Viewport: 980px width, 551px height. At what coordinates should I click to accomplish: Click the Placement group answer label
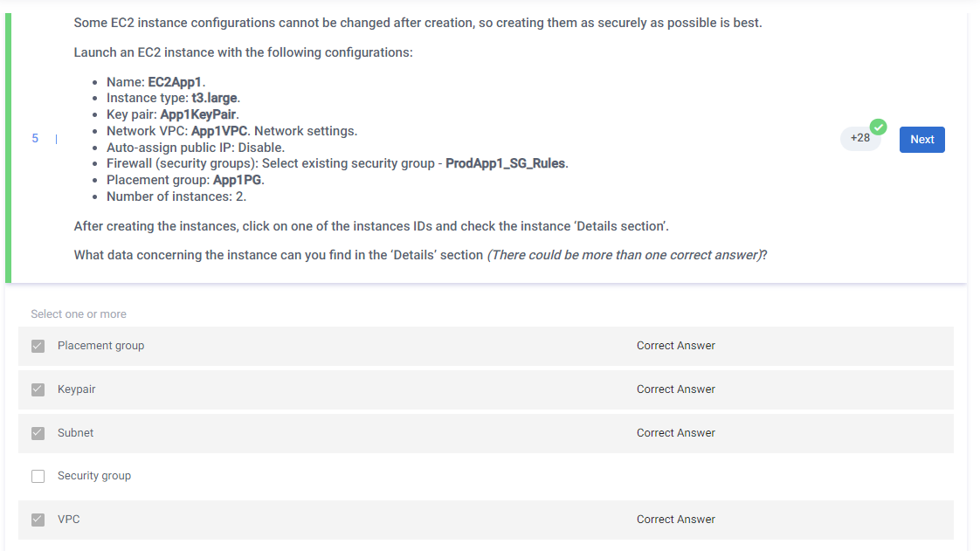[100, 346]
